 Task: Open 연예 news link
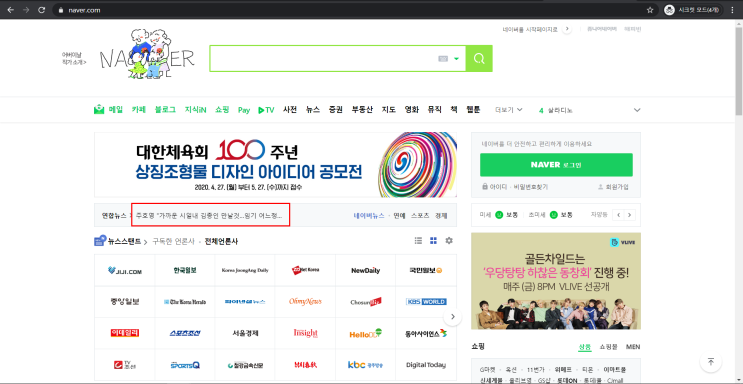(399, 215)
